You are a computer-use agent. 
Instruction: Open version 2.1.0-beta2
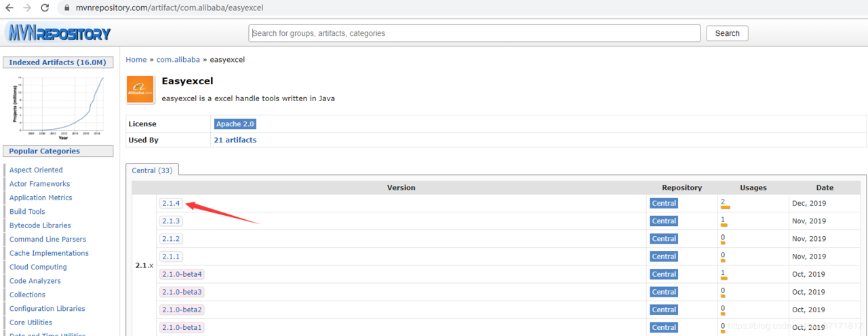(x=182, y=309)
